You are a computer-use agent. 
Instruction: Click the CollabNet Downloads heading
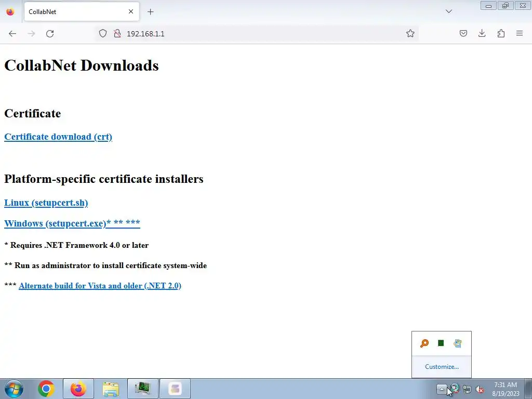[82, 65]
